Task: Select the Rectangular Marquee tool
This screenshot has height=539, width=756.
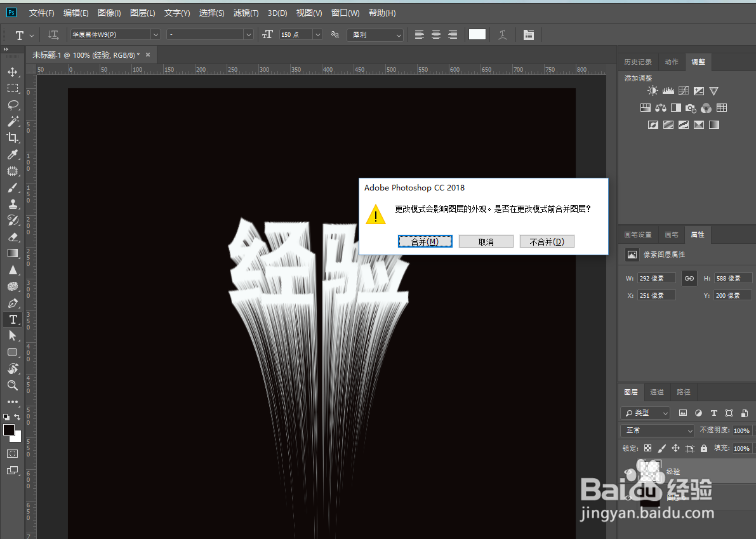Action: click(13, 88)
